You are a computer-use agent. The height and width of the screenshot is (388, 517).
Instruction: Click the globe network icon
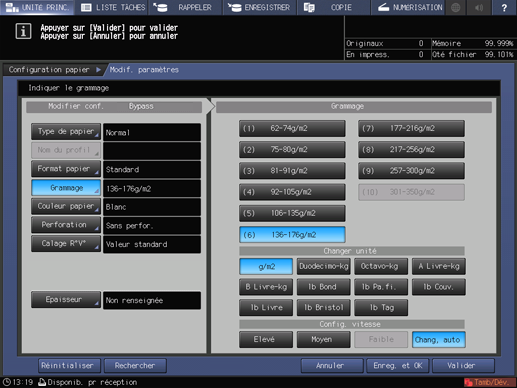456,7
